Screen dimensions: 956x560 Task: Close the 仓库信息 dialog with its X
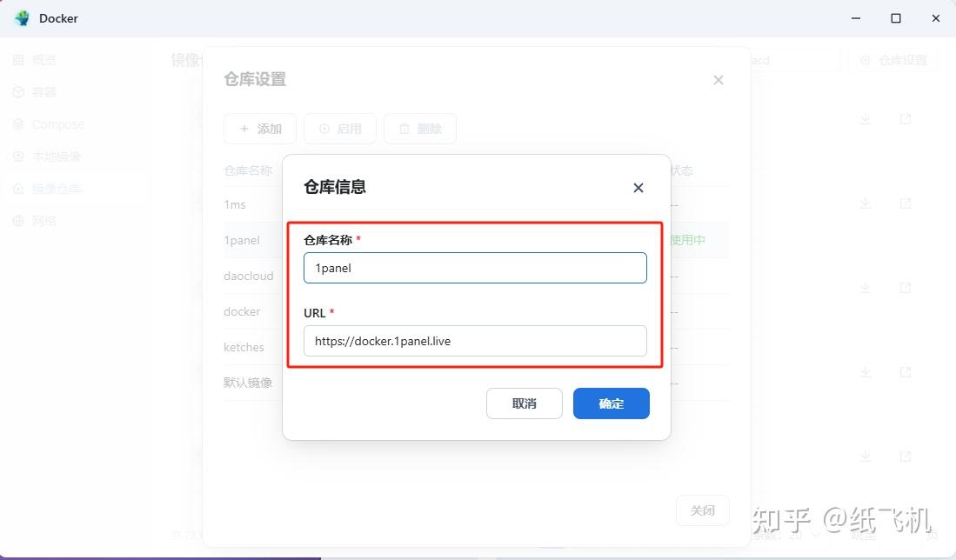[x=638, y=187]
